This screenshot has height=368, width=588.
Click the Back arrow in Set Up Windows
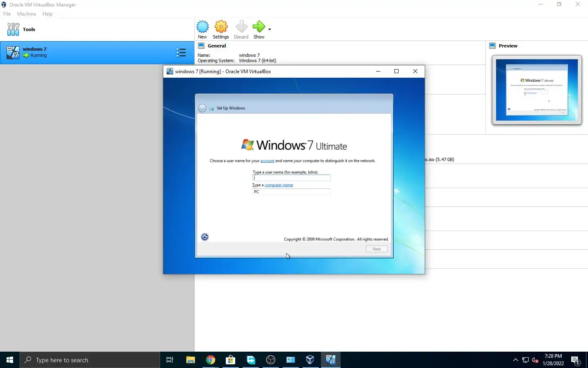(x=202, y=108)
